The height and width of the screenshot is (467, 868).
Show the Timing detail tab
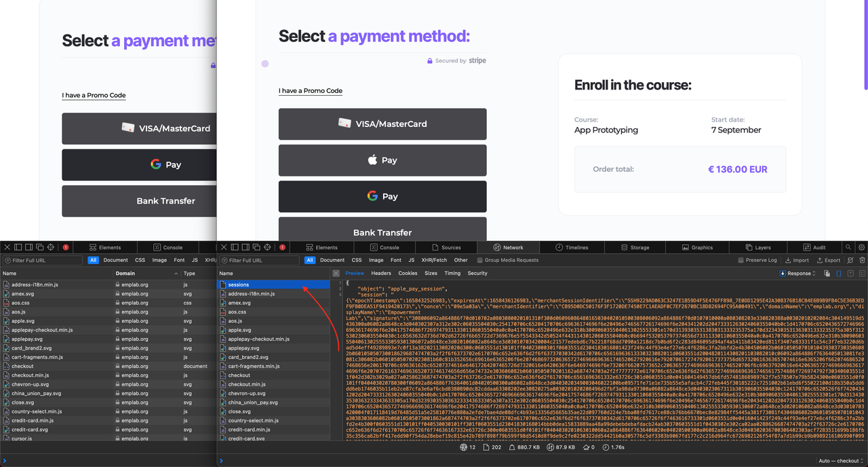(x=452, y=273)
